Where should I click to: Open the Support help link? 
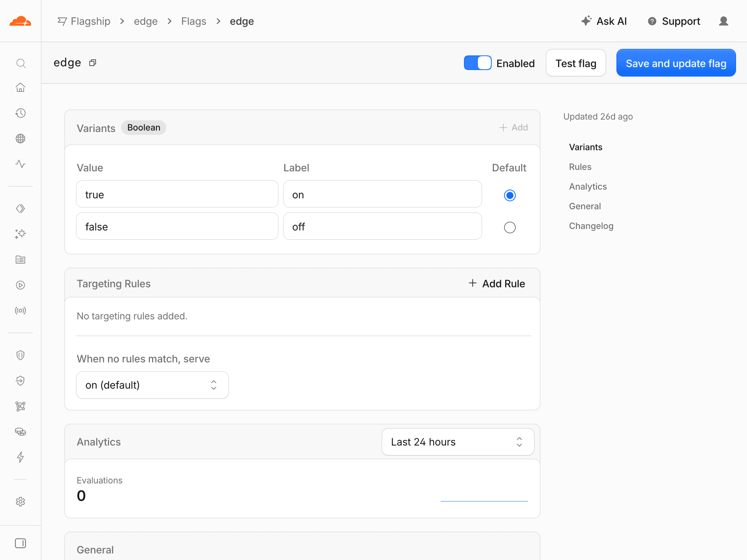(674, 21)
